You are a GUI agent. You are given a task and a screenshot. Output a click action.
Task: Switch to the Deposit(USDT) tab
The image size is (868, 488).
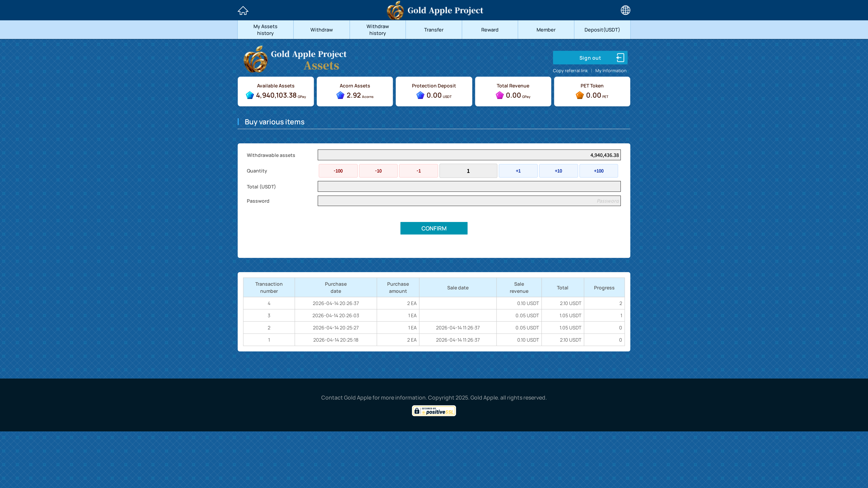pyautogui.click(x=602, y=30)
